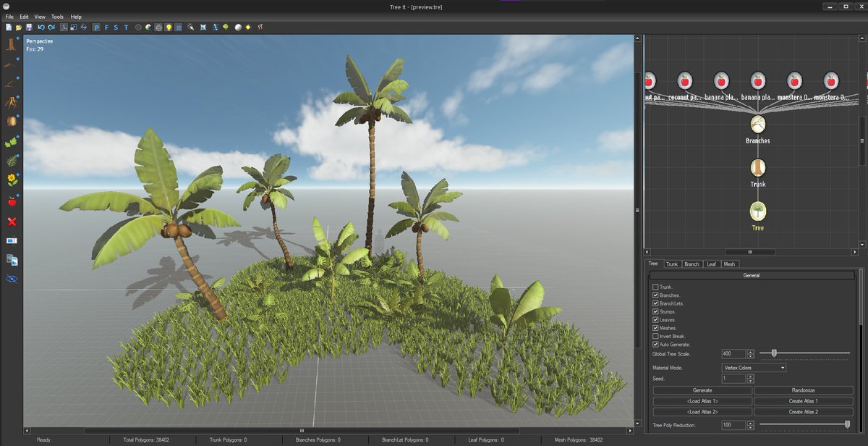Click the Randomize button

point(803,390)
